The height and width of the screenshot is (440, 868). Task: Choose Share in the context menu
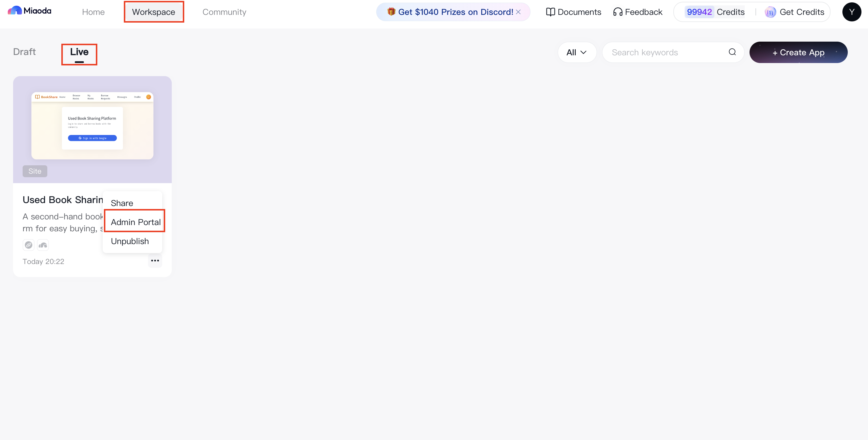tap(122, 203)
